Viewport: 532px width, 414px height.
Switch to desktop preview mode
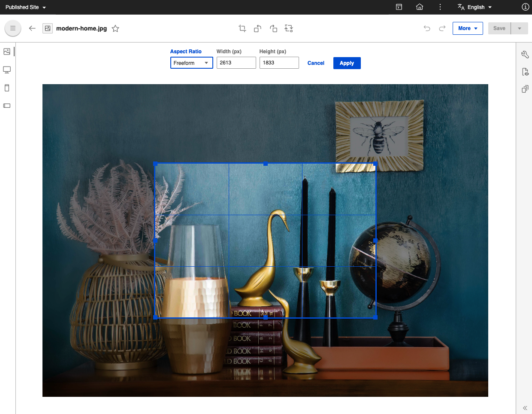(7, 70)
